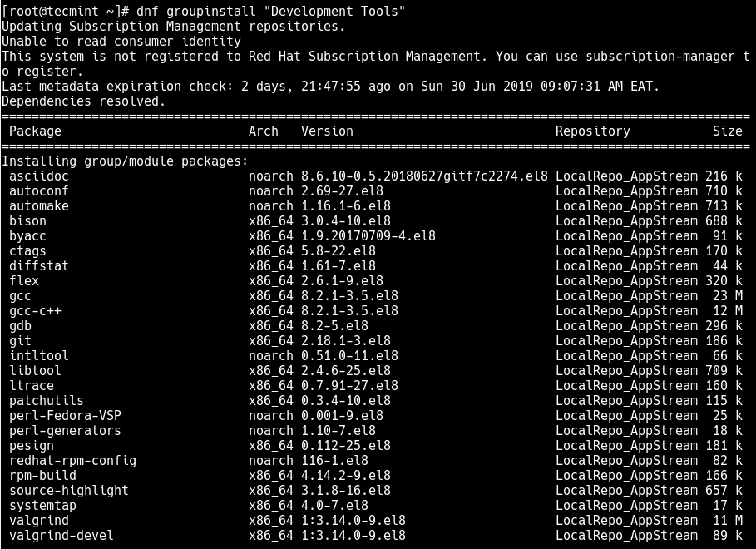Click the redhat-rpm-config package name

click(x=73, y=461)
